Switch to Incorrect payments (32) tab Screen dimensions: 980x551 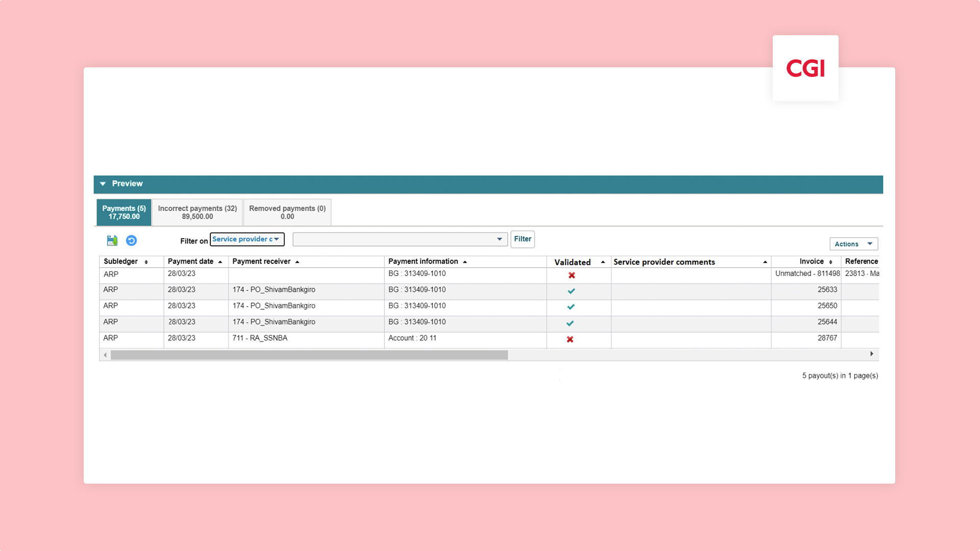click(198, 212)
